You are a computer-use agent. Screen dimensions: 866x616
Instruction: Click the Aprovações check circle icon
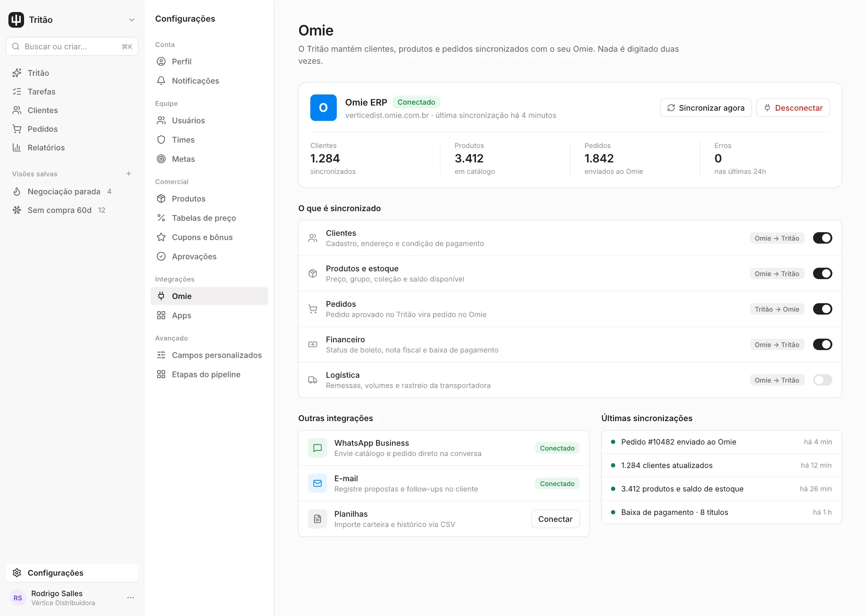tap(161, 256)
